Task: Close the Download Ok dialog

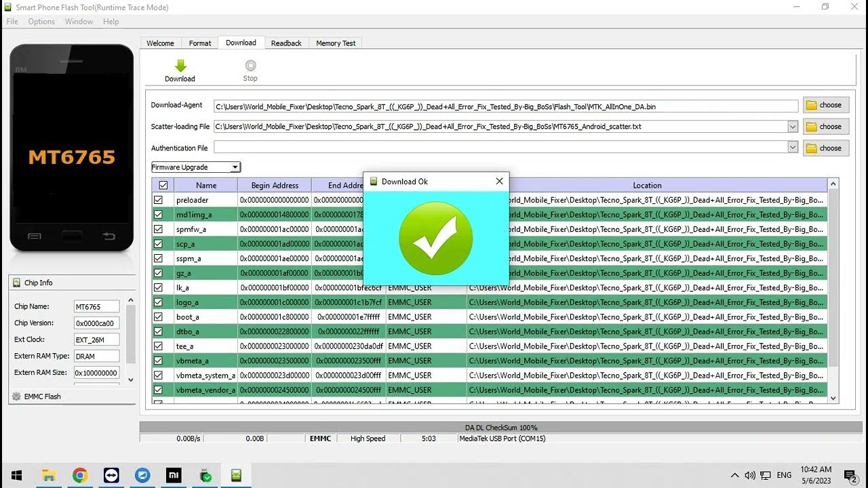Action: click(x=500, y=181)
